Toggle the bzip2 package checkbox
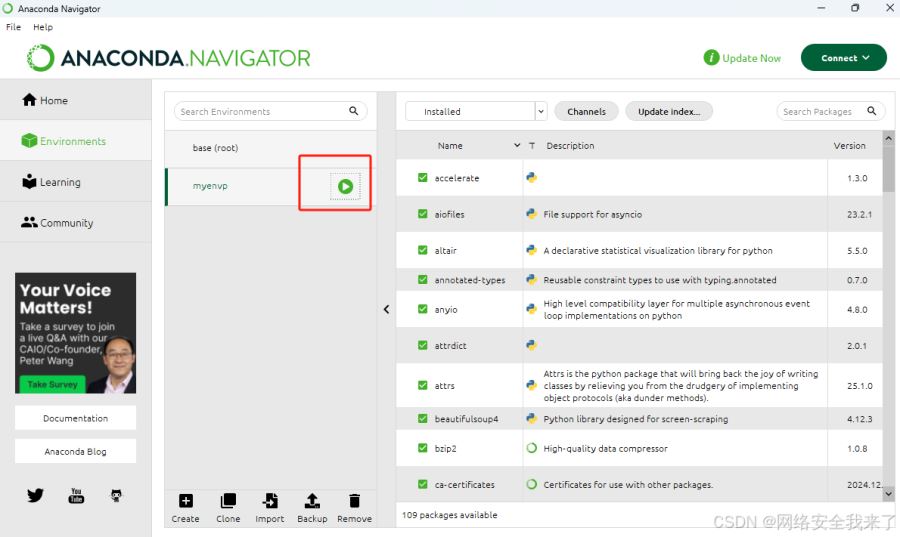900x537 pixels. [422, 448]
